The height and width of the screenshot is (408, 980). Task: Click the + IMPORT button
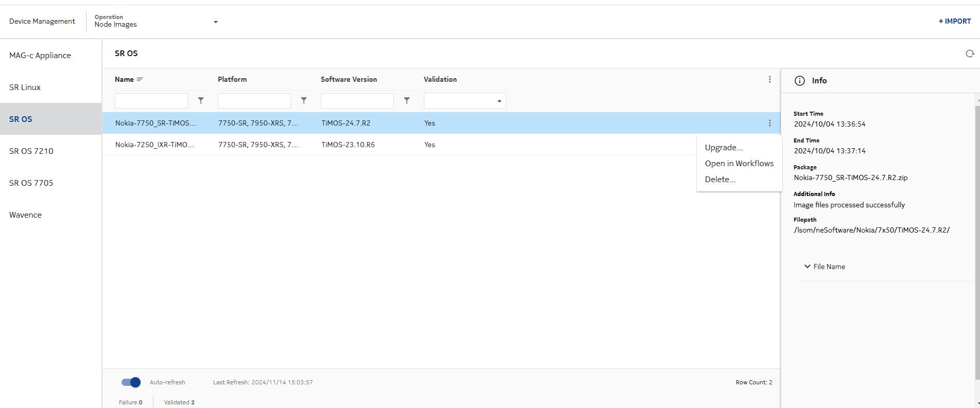click(954, 21)
